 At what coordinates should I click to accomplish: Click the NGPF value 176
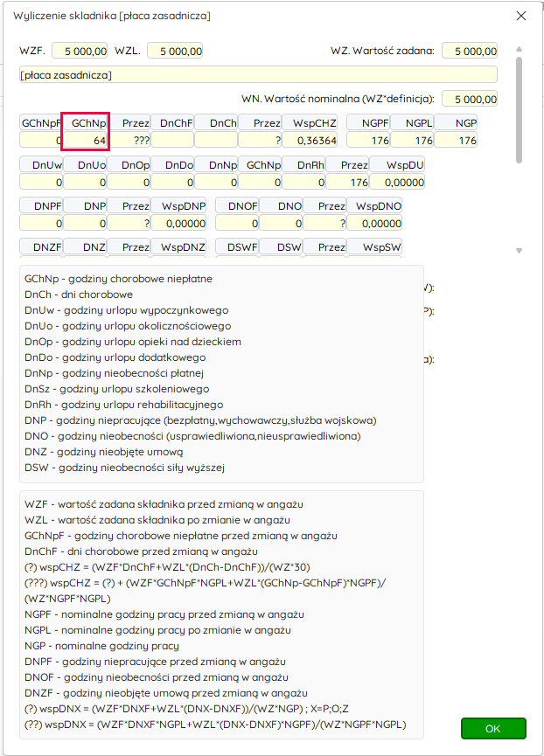[368, 141]
